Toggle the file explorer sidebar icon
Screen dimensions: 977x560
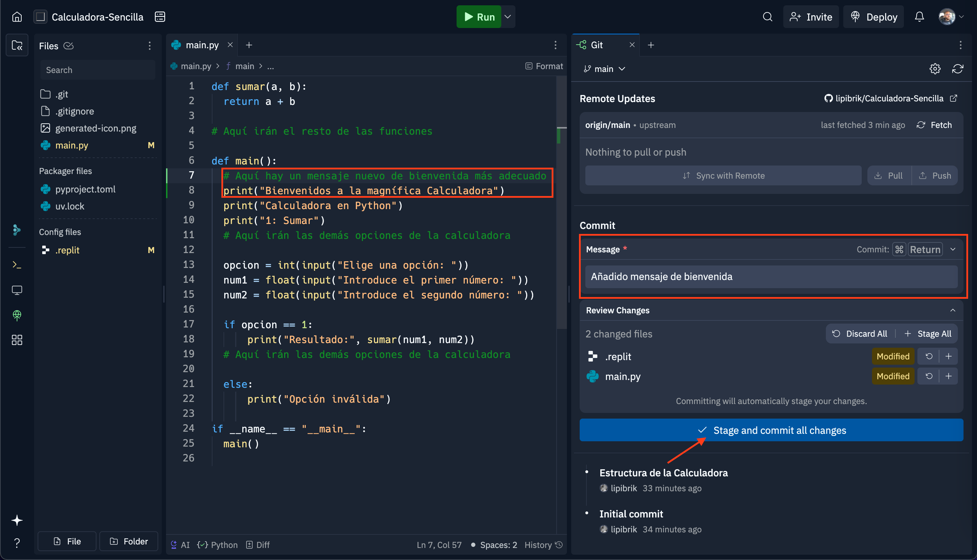click(x=17, y=46)
